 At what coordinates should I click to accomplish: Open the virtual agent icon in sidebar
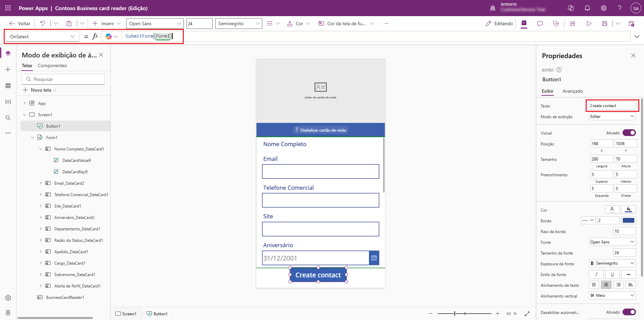[8, 313]
